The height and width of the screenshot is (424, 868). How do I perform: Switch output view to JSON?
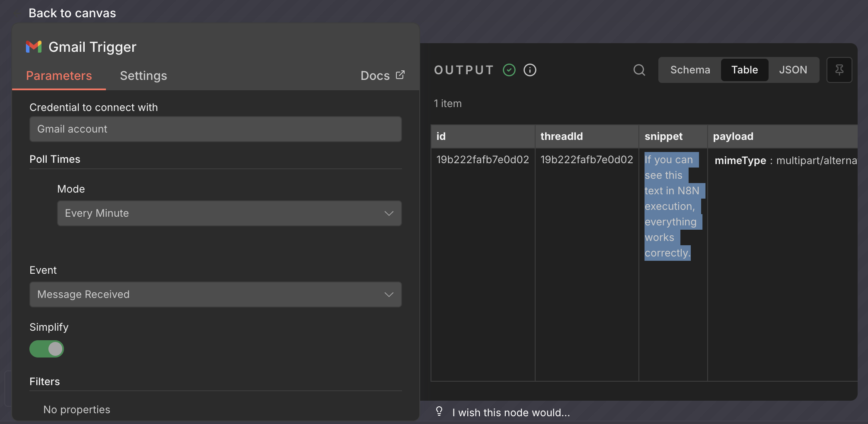[793, 70]
